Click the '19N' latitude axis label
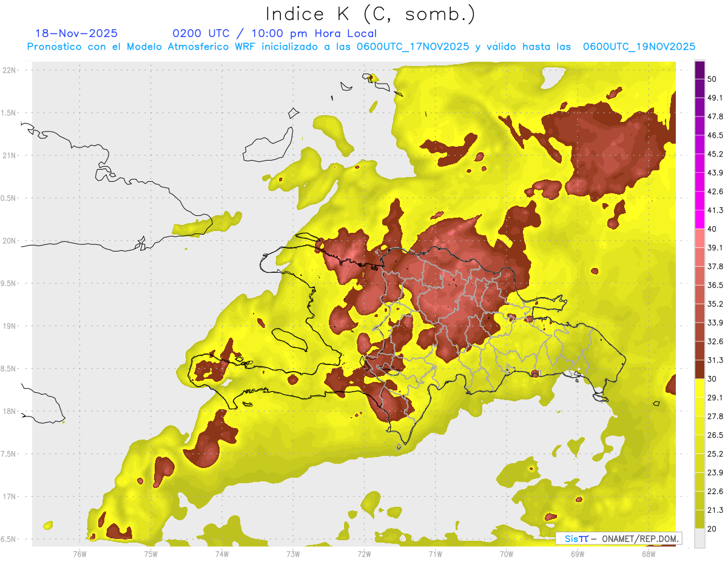The image size is (728, 562). (x=10, y=326)
